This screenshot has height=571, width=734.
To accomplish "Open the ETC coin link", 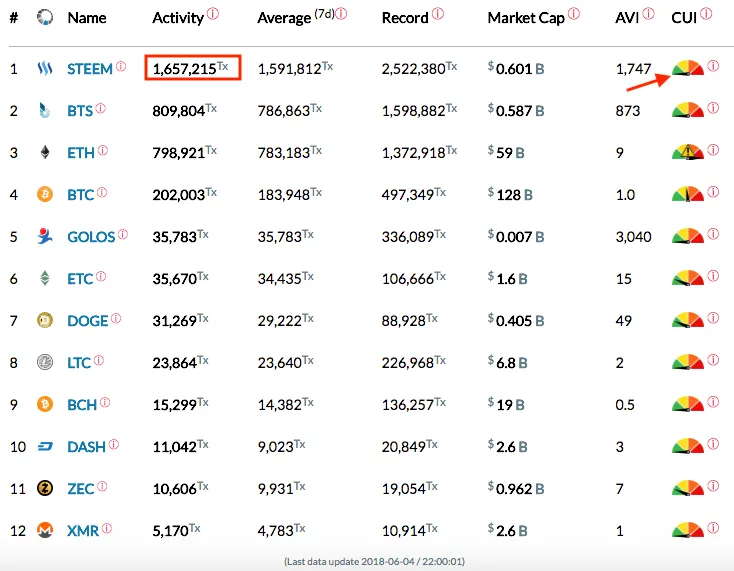I will (80, 279).
